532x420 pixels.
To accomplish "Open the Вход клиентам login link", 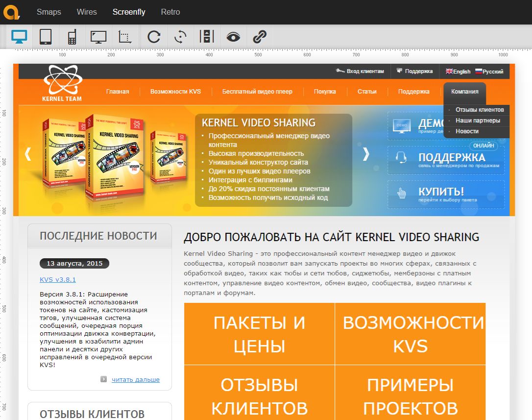I will (x=360, y=71).
